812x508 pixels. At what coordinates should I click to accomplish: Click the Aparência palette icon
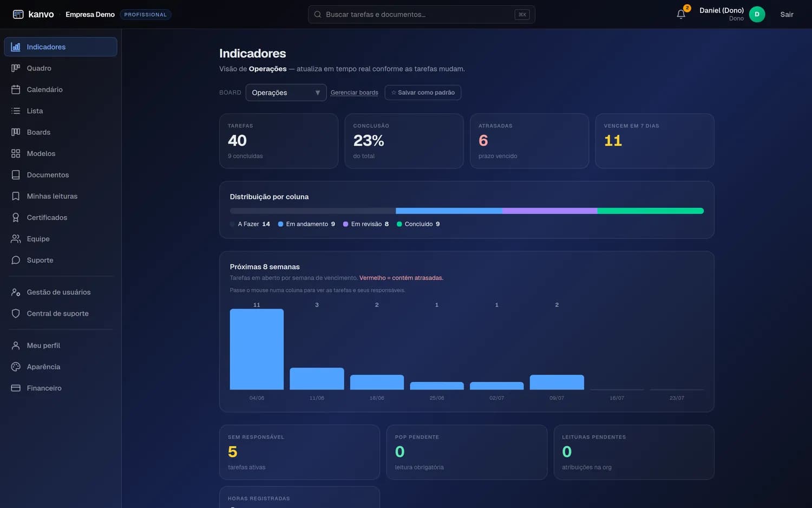(16, 367)
